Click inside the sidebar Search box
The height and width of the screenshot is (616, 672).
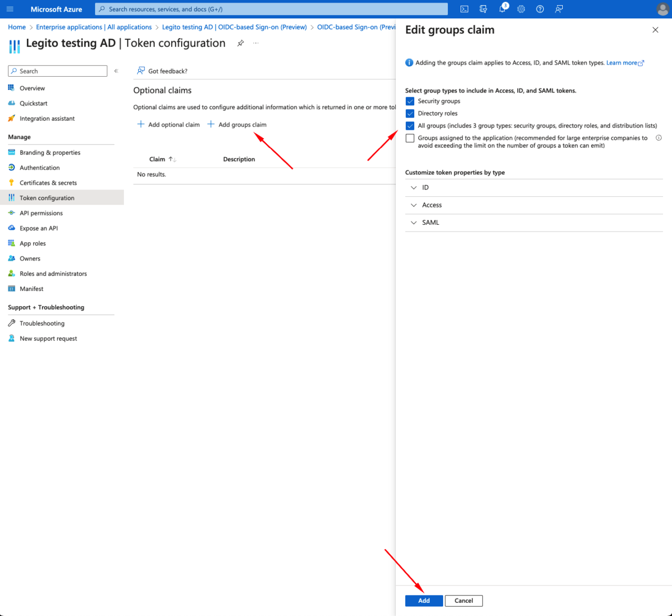point(57,70)
